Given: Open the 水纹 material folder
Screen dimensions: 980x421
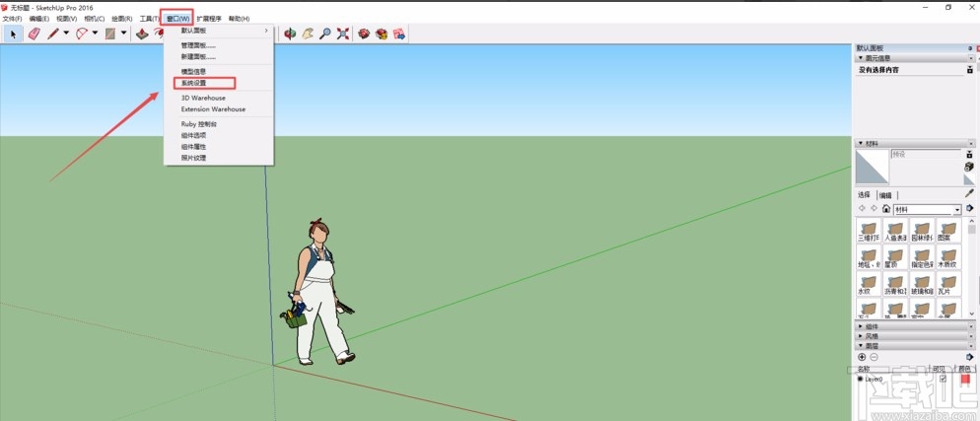Looking at the screenshot, I should point(869,284).
